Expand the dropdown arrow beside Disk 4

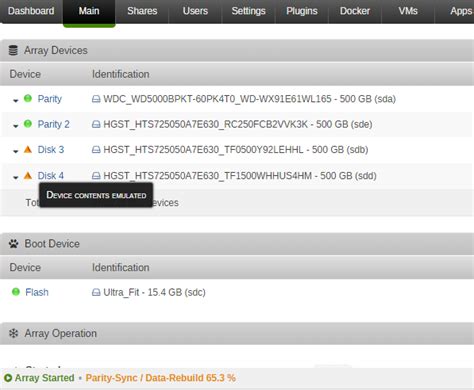15,177
